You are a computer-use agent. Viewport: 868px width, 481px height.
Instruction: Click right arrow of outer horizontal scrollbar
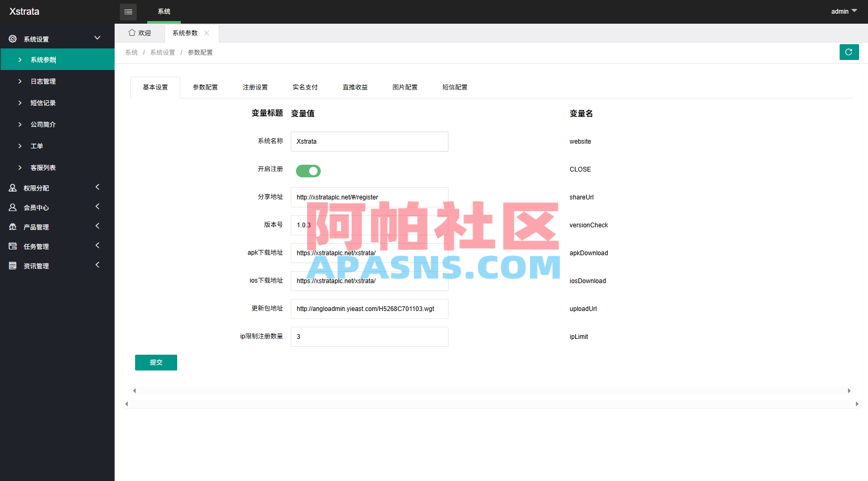pyautogui.click(x=857, y=404)
